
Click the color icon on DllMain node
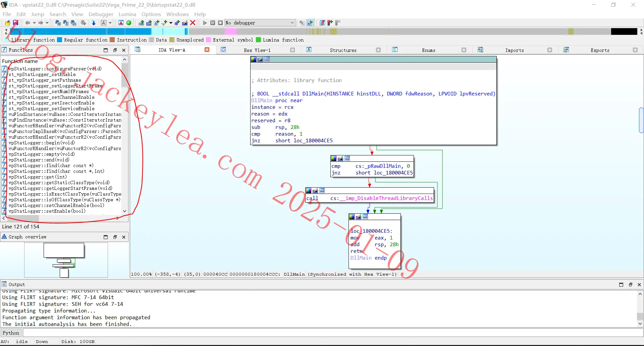[x=254, y=59]
